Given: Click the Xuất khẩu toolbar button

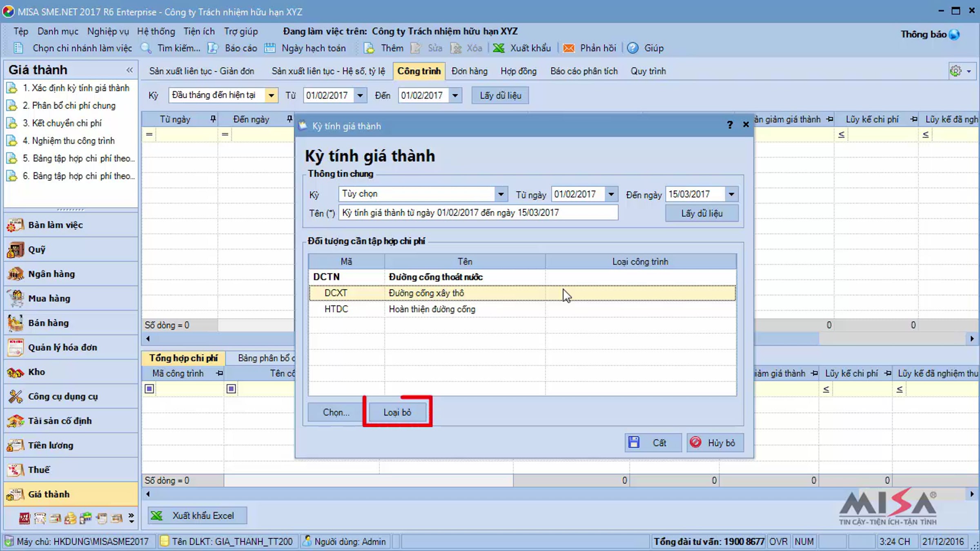Looking at the screenshot, I should [522, 48].
